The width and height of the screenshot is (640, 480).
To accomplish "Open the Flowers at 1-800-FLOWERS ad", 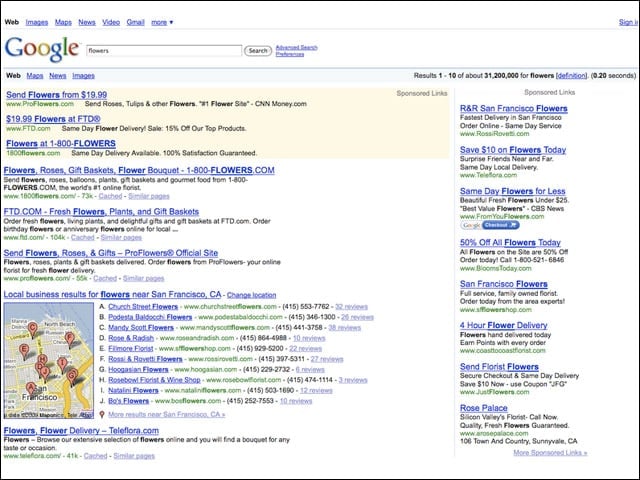I will click(61, 144).
